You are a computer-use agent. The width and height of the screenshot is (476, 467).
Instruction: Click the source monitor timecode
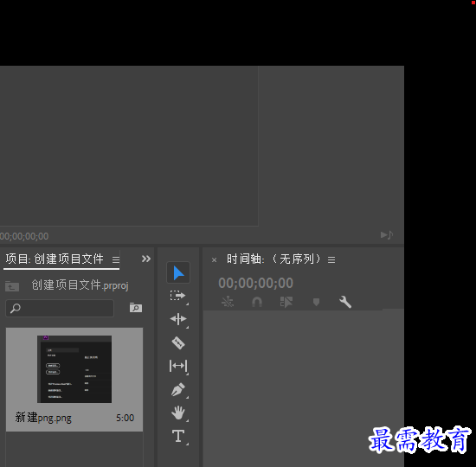pyautogui.click(x=24, y=236)
